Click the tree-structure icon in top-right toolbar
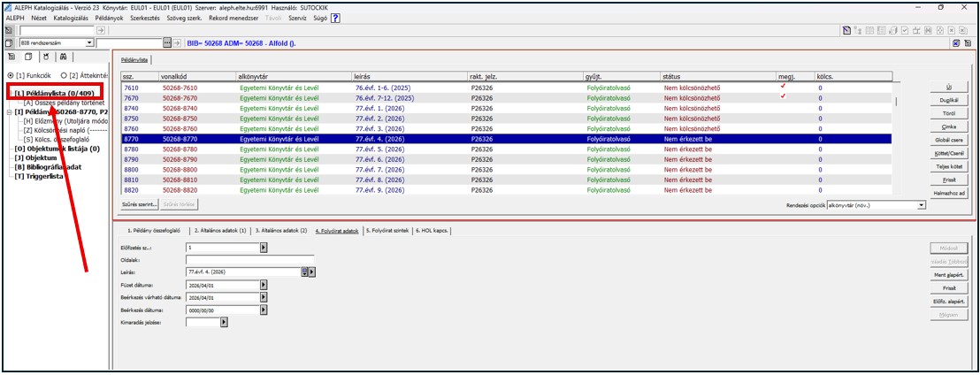The height and width of the screenshot is (375, 980). point(858,30)
